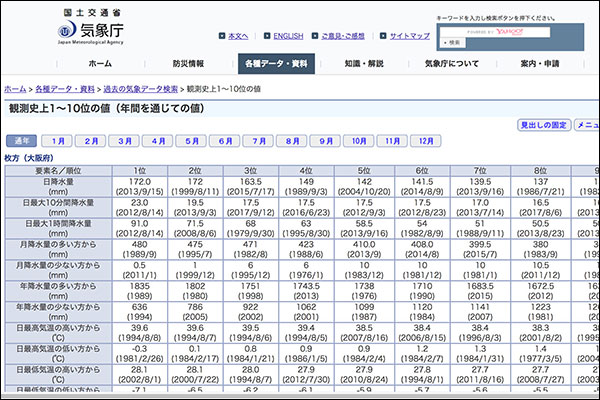
Task: Click the arrow icon beside サイトマップ
Action: coord(383,36)
